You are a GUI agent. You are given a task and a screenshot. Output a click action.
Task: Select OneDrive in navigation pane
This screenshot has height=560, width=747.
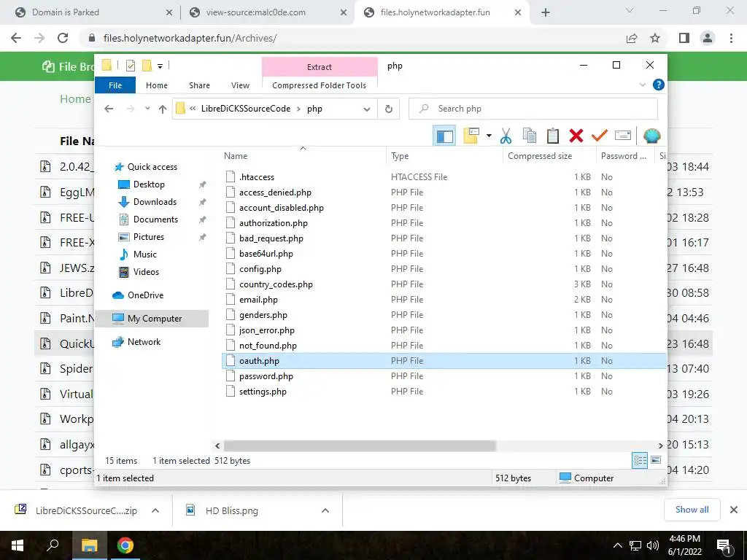point(145,295)
